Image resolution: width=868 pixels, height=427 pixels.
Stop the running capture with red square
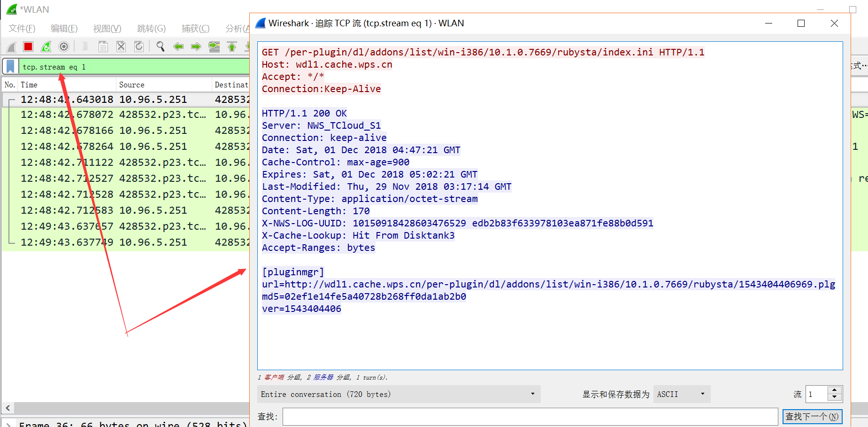pos(28,47)
